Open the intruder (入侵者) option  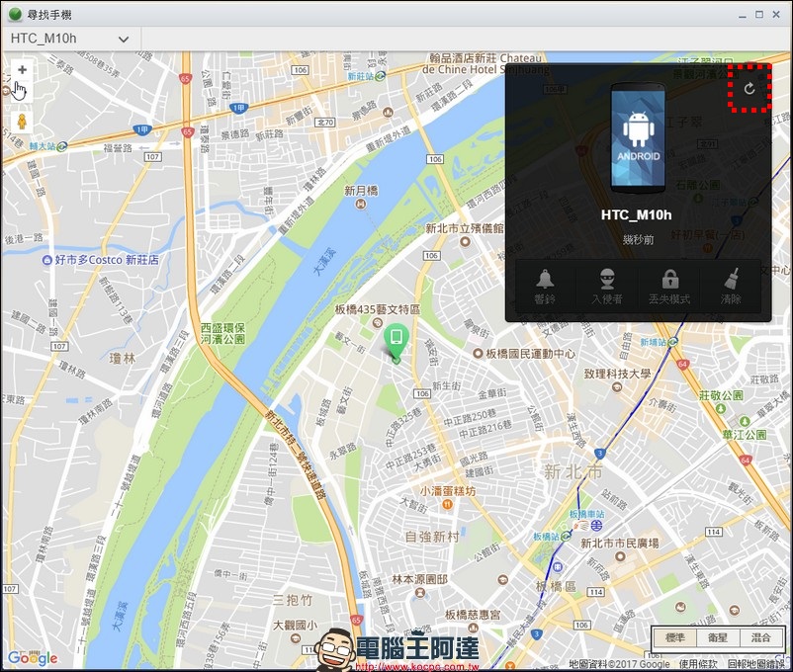[x=607, y=287]
